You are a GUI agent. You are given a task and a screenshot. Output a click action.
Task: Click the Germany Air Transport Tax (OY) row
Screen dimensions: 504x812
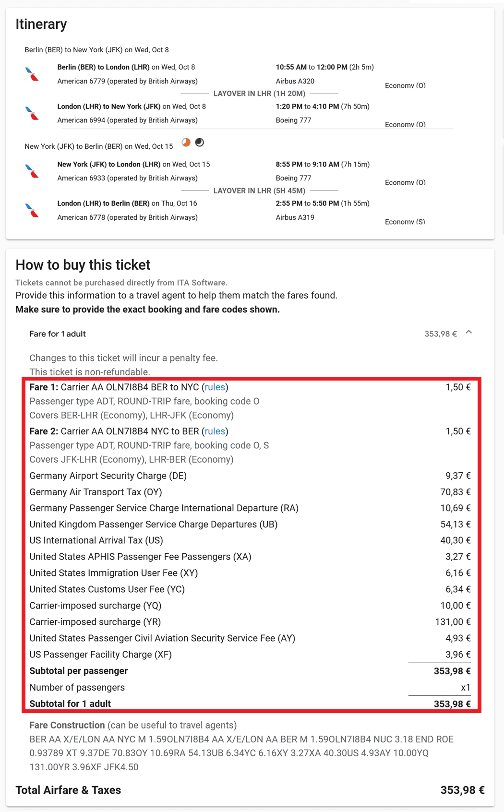[x=96, y=492]
